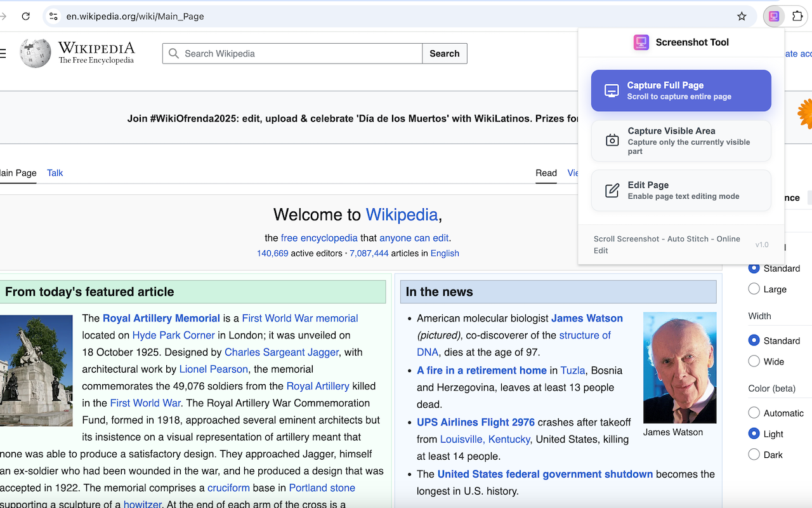
Task: Open the Wikipedia hamburger main menu
Action: click(x=3, y=54)
